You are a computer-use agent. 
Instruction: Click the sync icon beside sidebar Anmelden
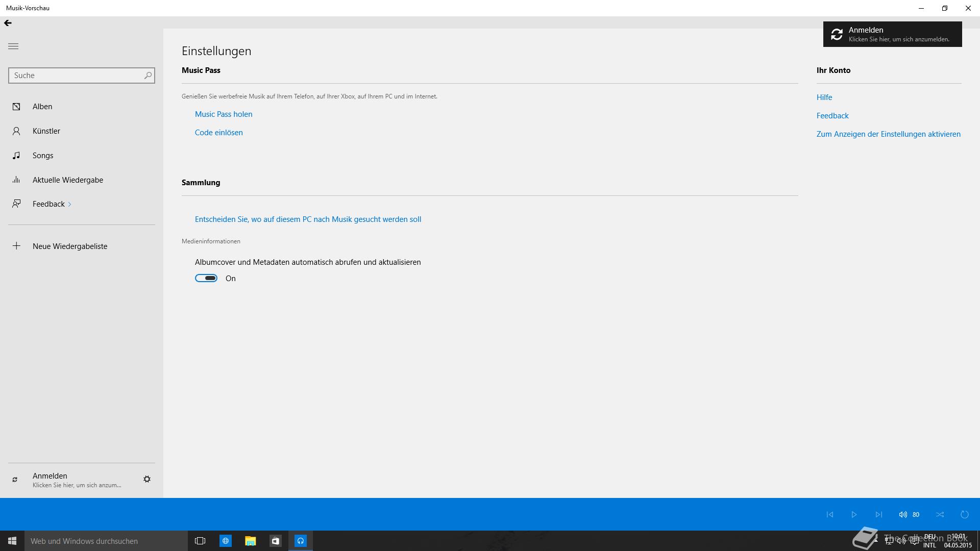point(15,480)
